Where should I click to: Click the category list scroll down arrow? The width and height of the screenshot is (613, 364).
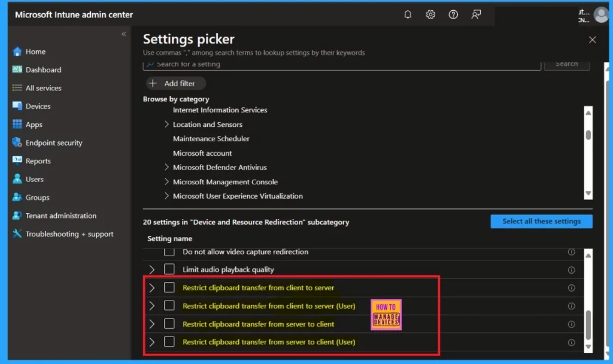click(588, 193)
